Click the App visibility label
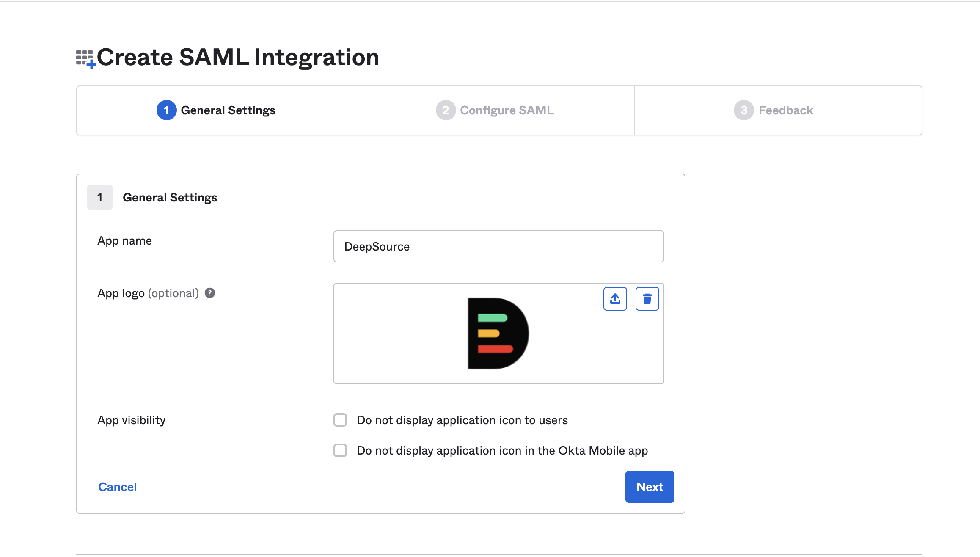This screenshot has height=557, width=980. tap(131, 420)
